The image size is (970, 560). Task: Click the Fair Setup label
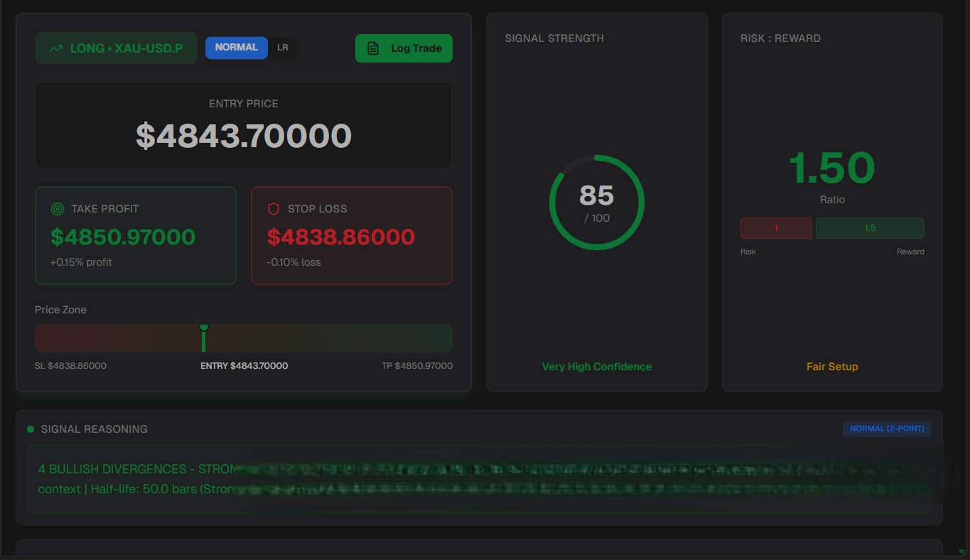(832, 367)
